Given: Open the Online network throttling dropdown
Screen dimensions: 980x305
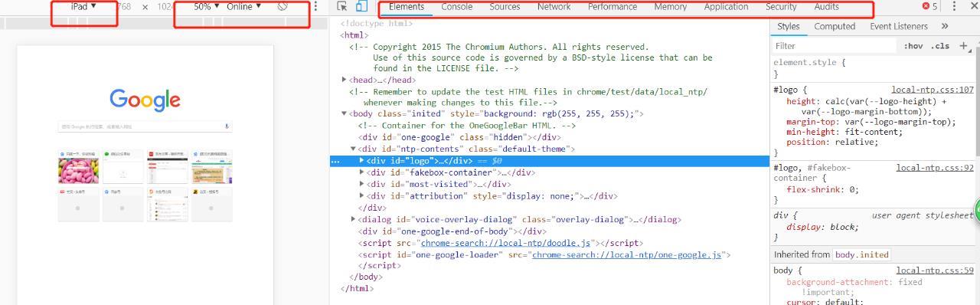Looking at the screenshot, I should pos(244,6).
